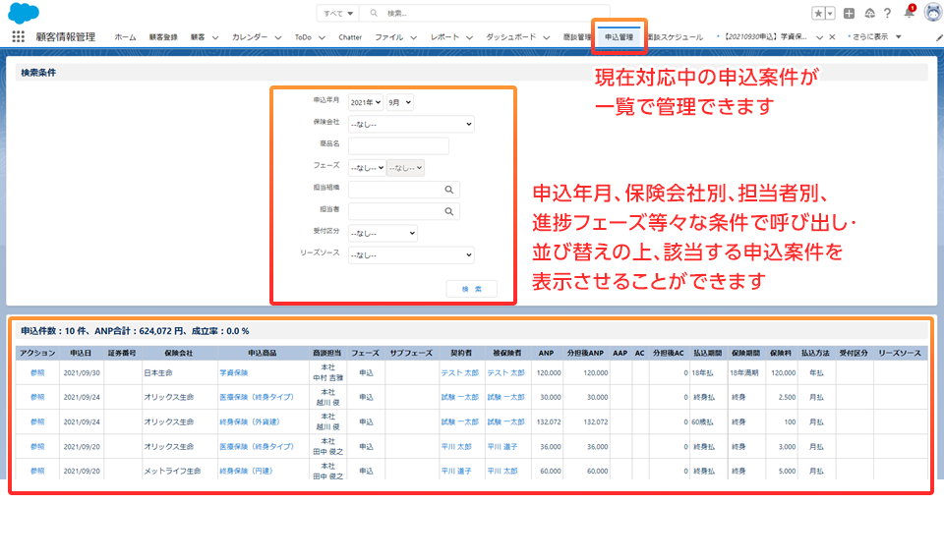Click the edit navigation pencil icon
944x560 pixels.
[x=938, y=36]
